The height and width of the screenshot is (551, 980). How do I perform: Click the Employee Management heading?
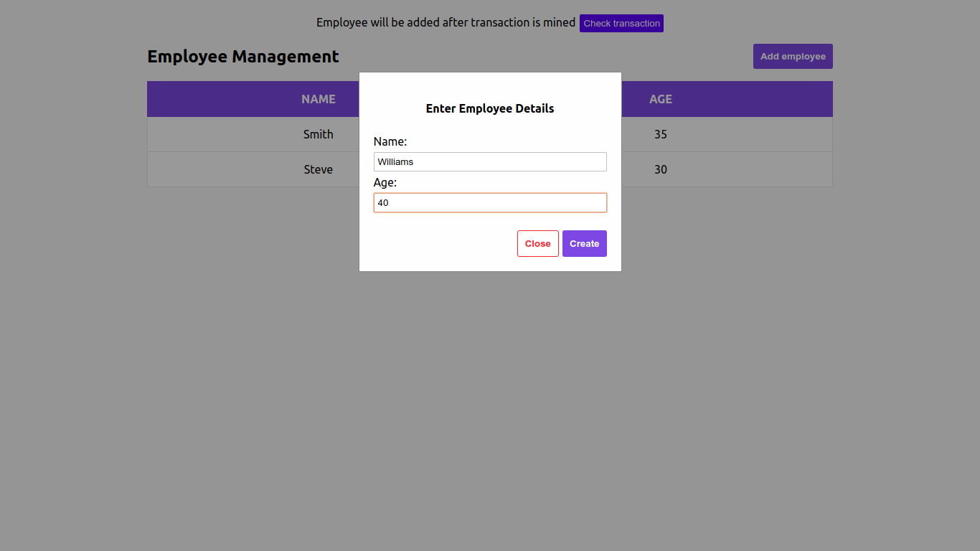coord(243,57)
